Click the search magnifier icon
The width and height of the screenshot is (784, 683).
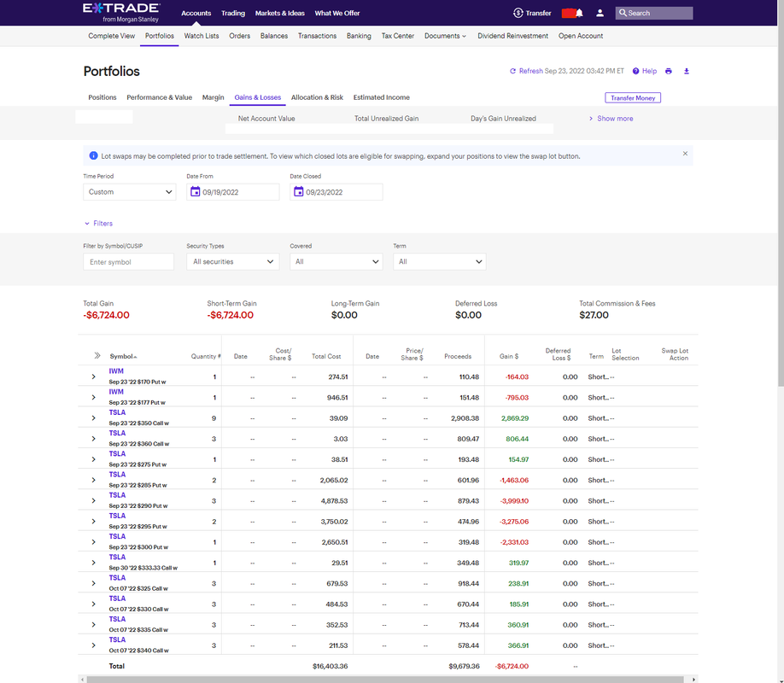(623, 13)
